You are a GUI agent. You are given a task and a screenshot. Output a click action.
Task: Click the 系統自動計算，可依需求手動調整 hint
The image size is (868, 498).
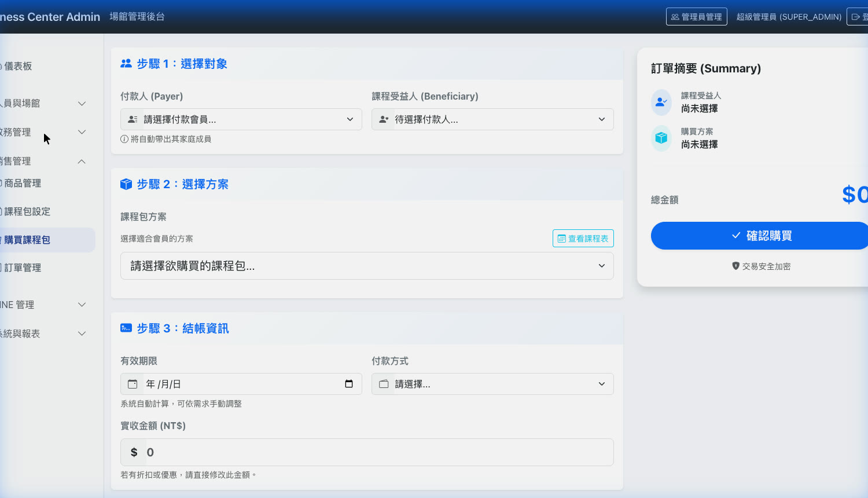click(181, 404)
